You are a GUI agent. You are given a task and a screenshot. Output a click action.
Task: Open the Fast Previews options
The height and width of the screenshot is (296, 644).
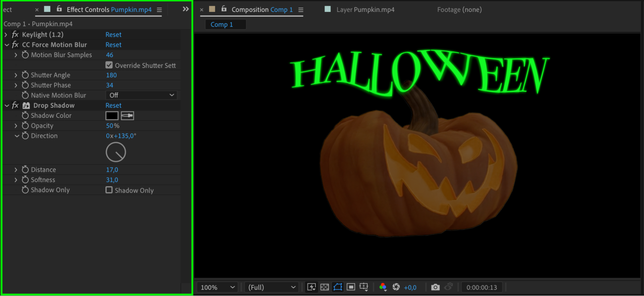[x=312, y=287]
